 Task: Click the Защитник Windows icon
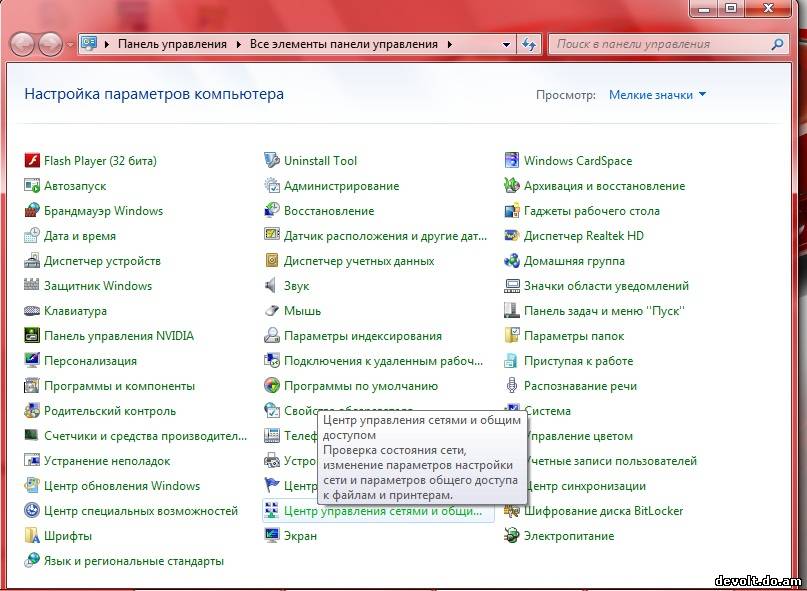pos(32,286)
